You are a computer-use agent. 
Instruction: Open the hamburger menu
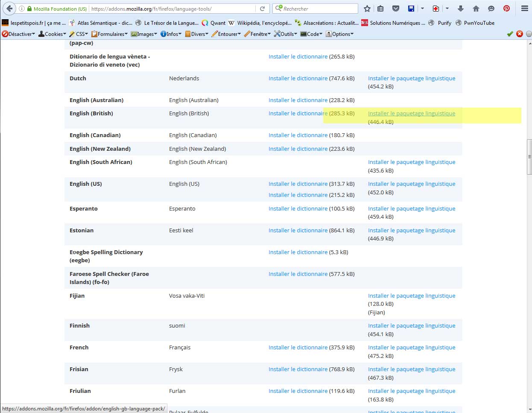point(525,9)
